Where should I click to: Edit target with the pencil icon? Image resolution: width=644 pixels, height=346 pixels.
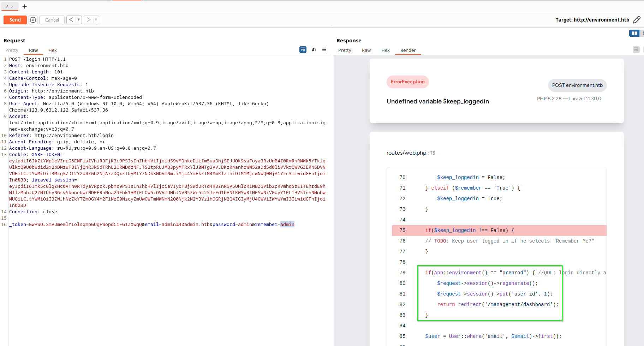[x=637, y=20]
